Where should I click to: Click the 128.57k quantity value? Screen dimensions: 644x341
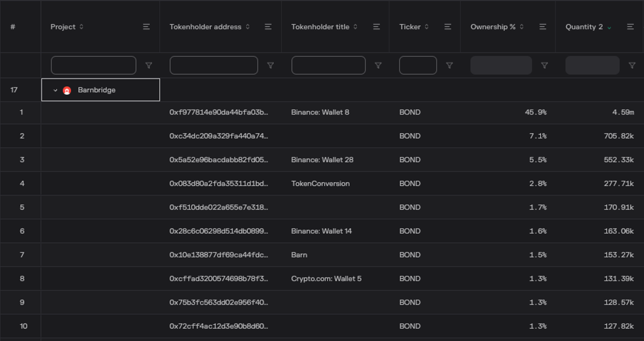619,302
